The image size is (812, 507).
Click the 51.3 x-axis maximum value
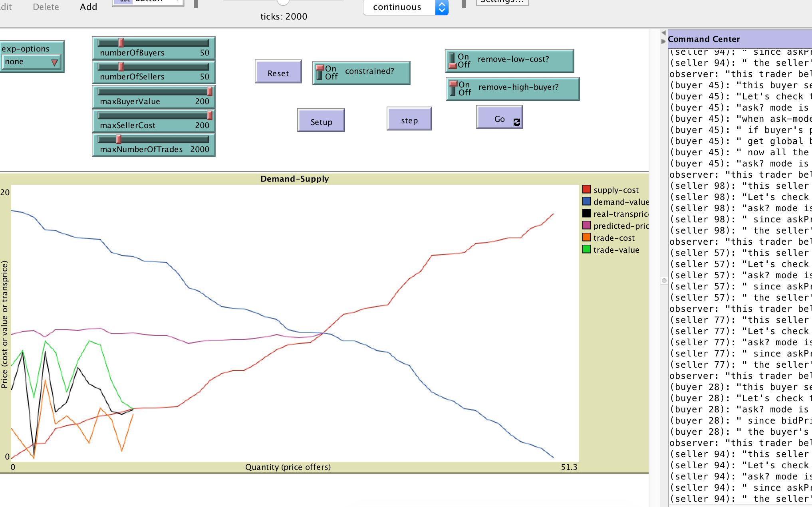569,467
